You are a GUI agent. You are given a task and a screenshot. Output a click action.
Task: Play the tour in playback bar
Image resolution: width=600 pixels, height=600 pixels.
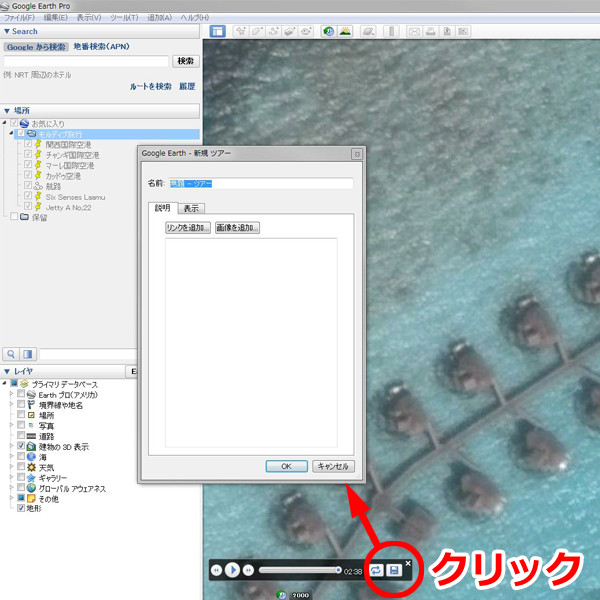click(232, 570)
